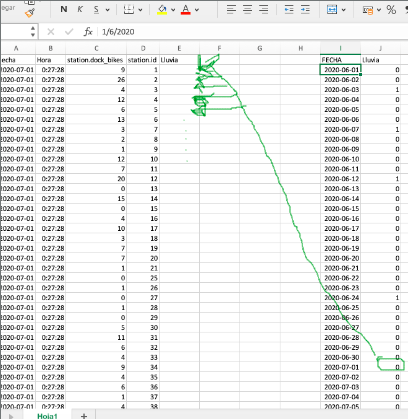
Task: Open underline style dropdown arrow
Action: click(x=107, y=10)
